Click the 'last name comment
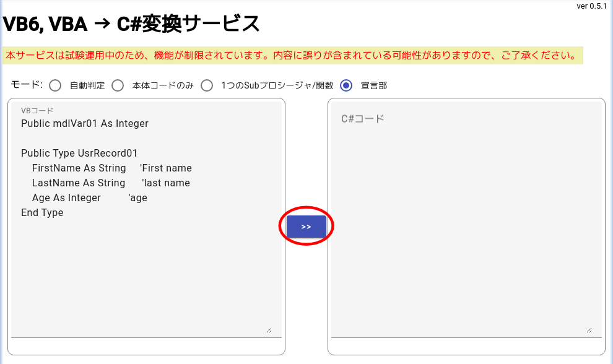The image size is (613, 364). (166, 183)
